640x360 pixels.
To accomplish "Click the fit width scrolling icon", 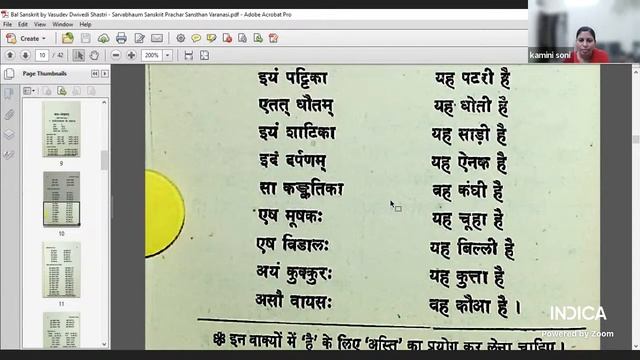I will (x=189, y=55).
